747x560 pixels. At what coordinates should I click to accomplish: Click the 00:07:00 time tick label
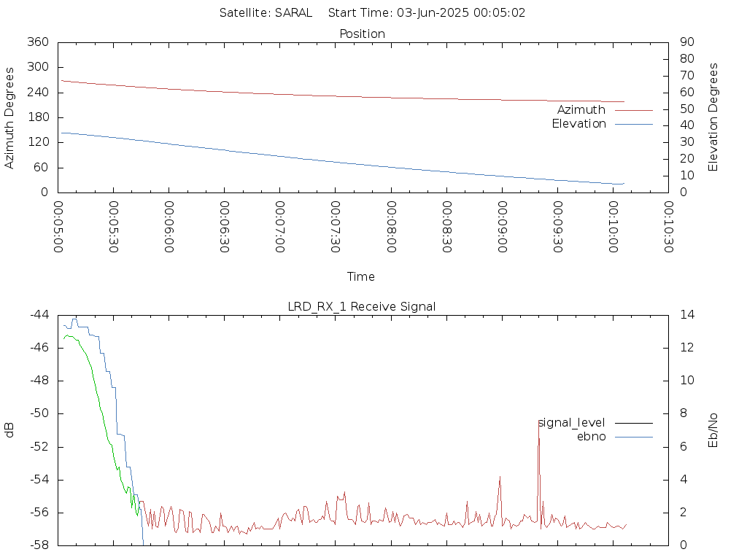click(280, 227)
